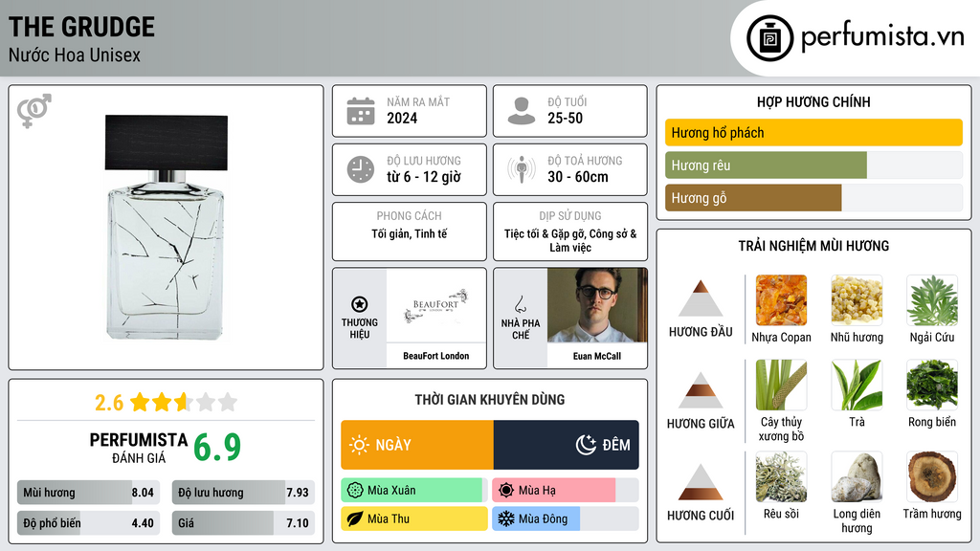The image size is (980, 551).
Task: Click the snowflake icon for Mùa Đông
Action: 506,518
